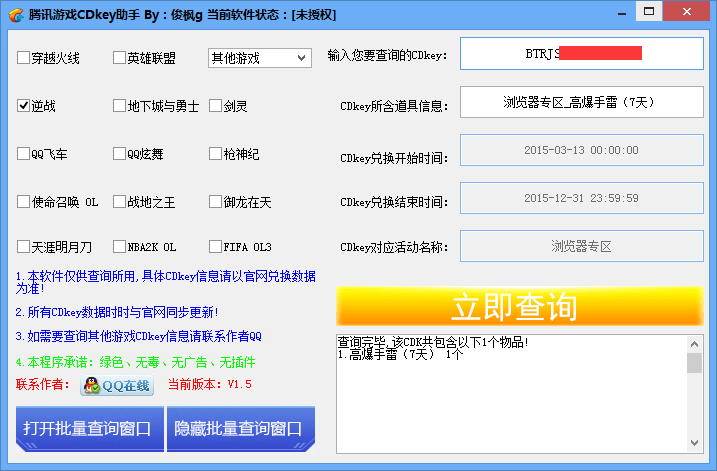Close the CDkey助手 window
The image size is (717, 471).
[x=686, y=11]
